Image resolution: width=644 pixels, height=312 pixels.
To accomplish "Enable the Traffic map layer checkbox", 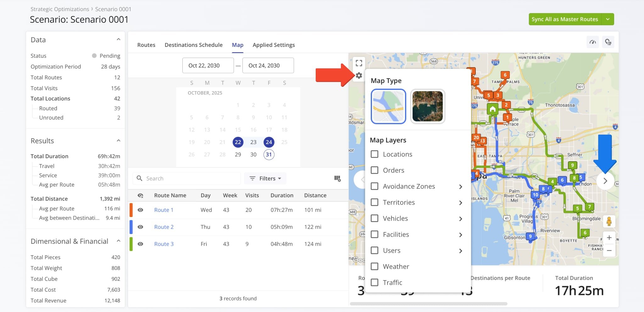I will [x=375, y=282].
